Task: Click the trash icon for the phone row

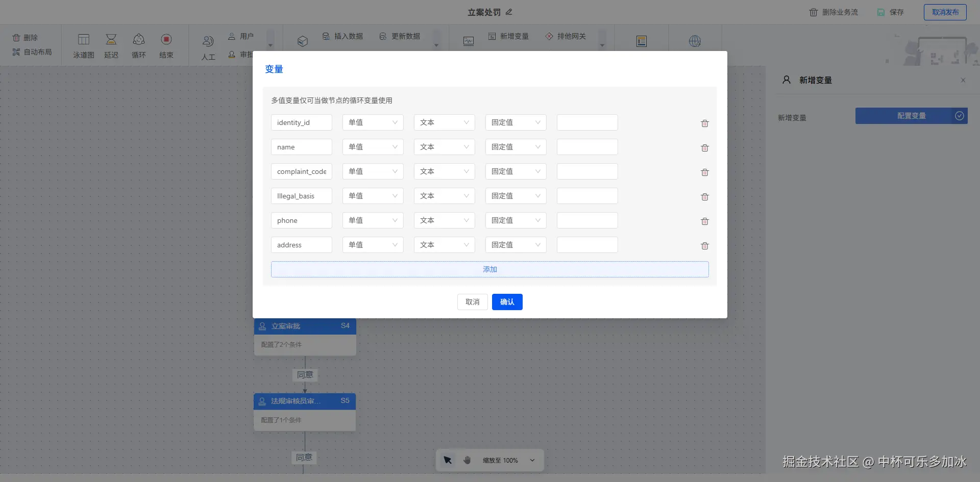Action: pyautogui.click(x=705, y=221)
